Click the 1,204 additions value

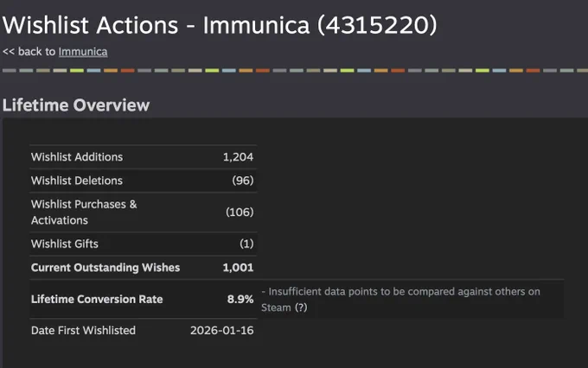[238, 157]
